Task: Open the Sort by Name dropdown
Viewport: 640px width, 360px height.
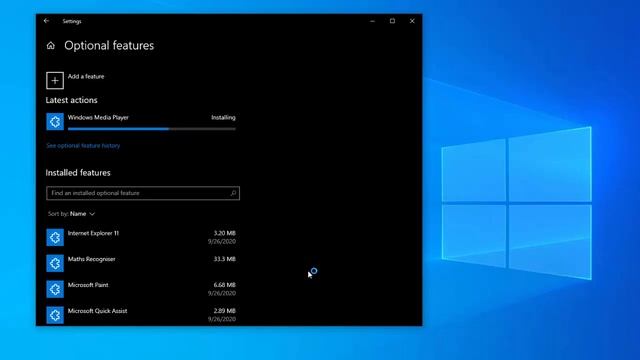Action: click(x=71, y=214)
